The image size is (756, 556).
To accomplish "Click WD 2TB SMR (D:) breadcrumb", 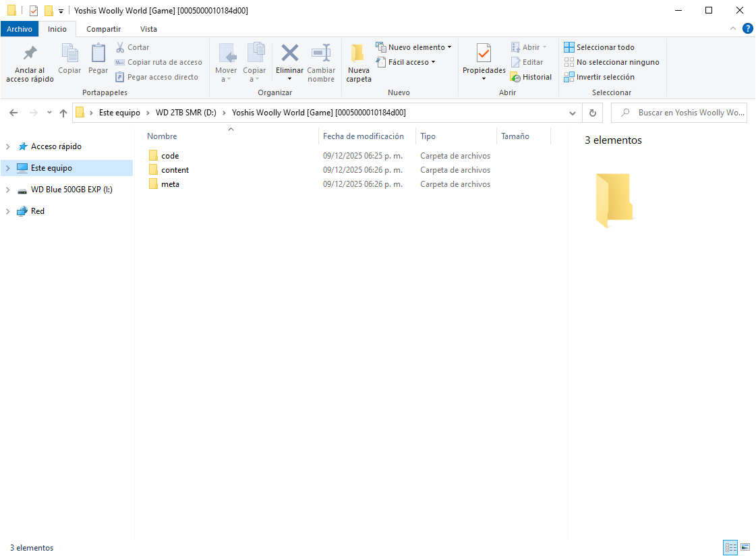I will (x=185, y=113).
